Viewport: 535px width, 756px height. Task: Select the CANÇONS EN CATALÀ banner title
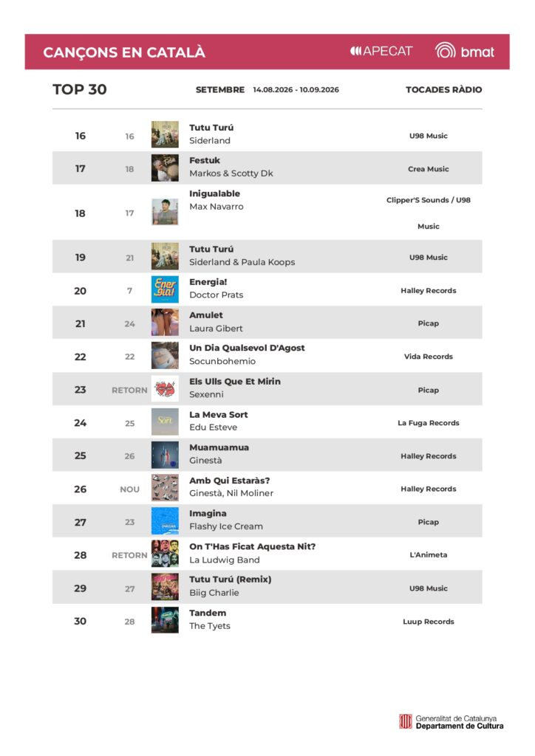124,52
